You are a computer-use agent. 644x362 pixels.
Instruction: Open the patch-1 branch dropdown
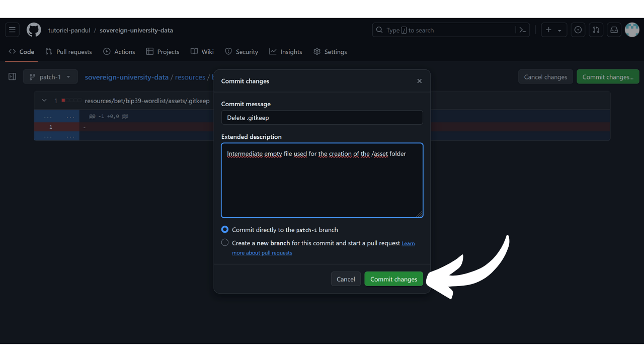click(50, 77)
